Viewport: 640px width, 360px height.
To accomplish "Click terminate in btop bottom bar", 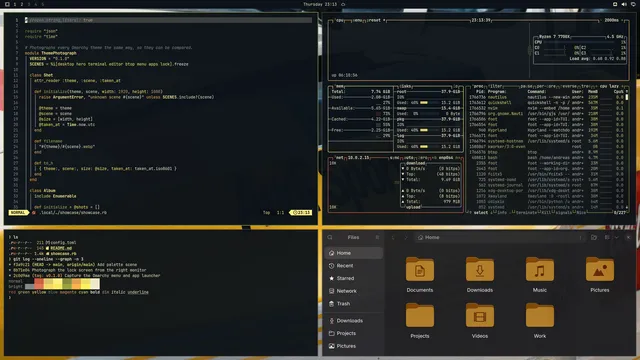I will click(526, 213).
